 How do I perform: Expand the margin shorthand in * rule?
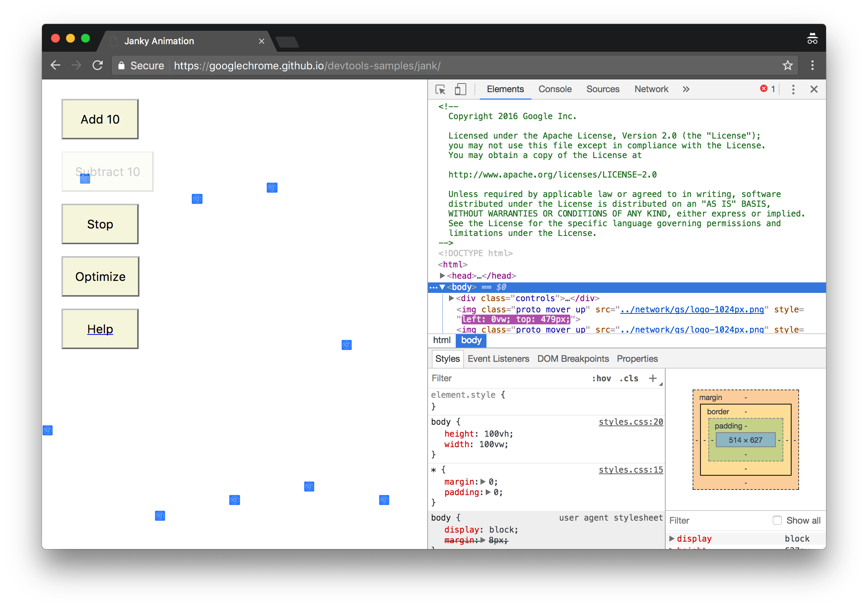(x=483, y=482)
